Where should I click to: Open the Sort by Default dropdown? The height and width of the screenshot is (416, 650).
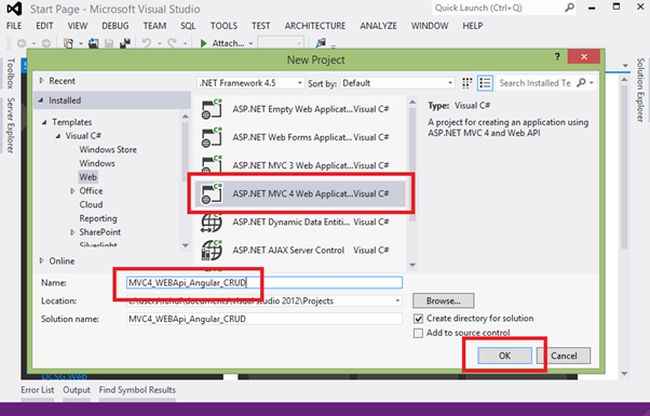[x=397, y=83]
